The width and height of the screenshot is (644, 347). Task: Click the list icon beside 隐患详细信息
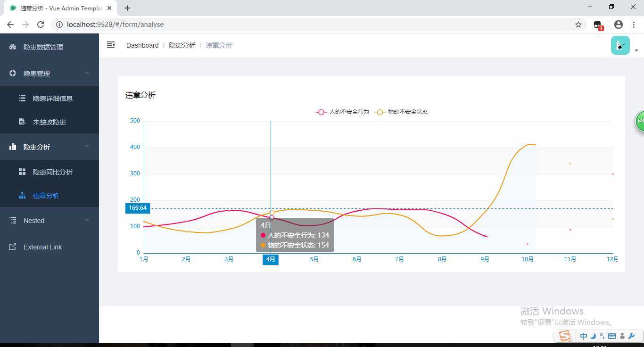pos(22,98)
